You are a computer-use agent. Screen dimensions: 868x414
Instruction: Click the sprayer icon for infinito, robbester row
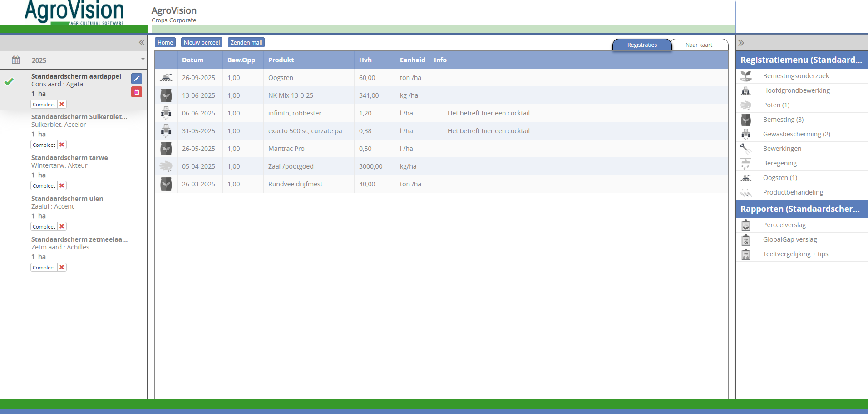coord(166,113)
